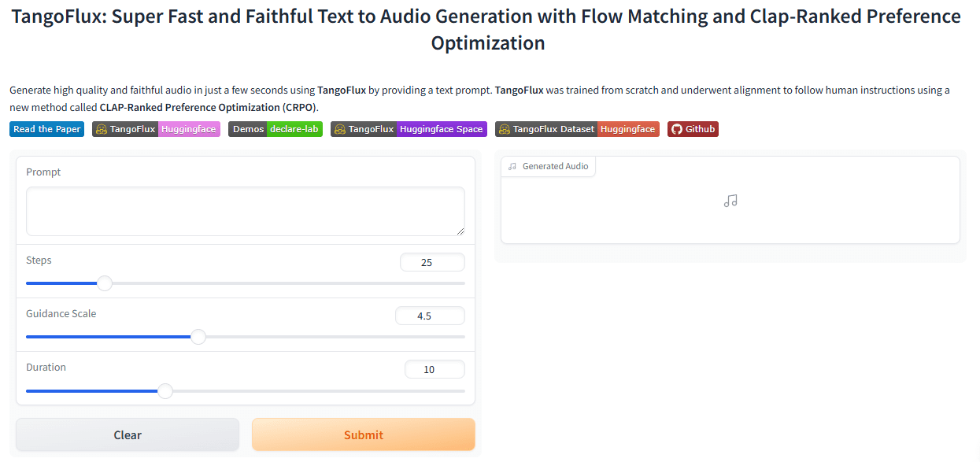Focus the Prompt text area
This screenshot has width=980, height=462.
[x=246, y=211]
